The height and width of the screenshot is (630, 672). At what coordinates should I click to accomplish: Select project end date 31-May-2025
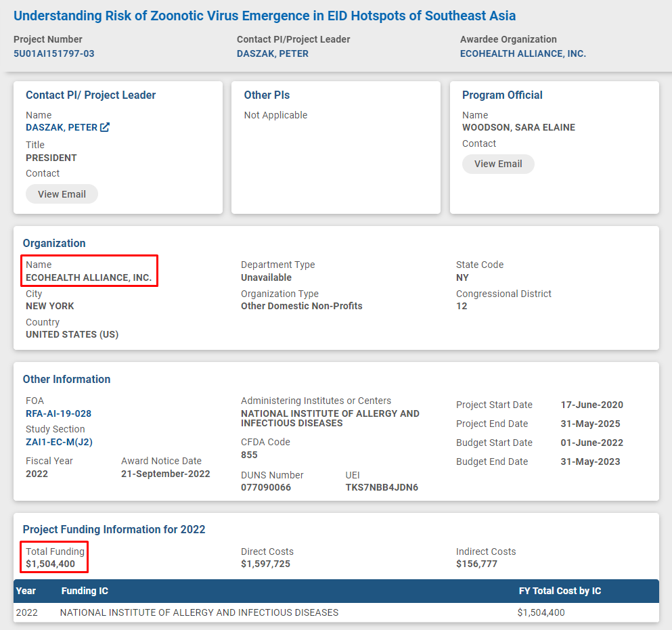click(x=590, y=424)
